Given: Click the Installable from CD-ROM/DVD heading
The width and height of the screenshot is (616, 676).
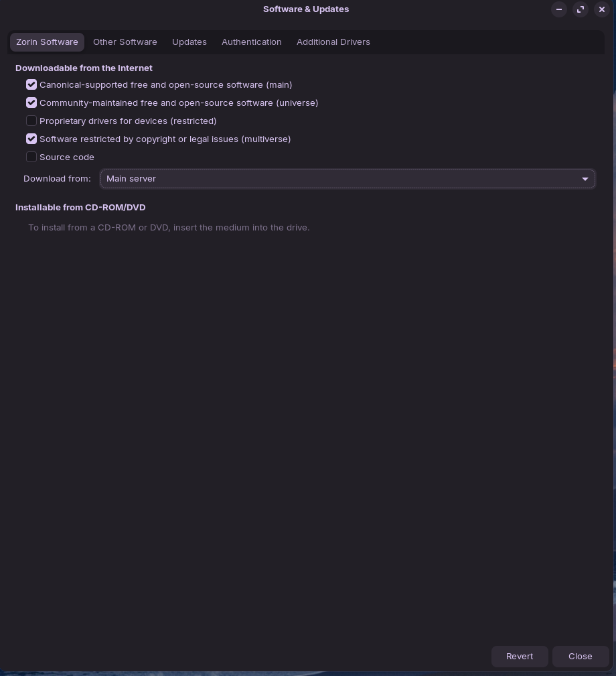Looking at the screenshot, I should coord(80,208).
